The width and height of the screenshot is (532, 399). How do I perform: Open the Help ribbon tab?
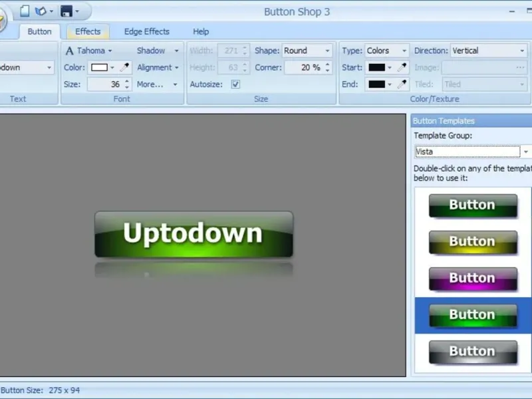[201, 31]
